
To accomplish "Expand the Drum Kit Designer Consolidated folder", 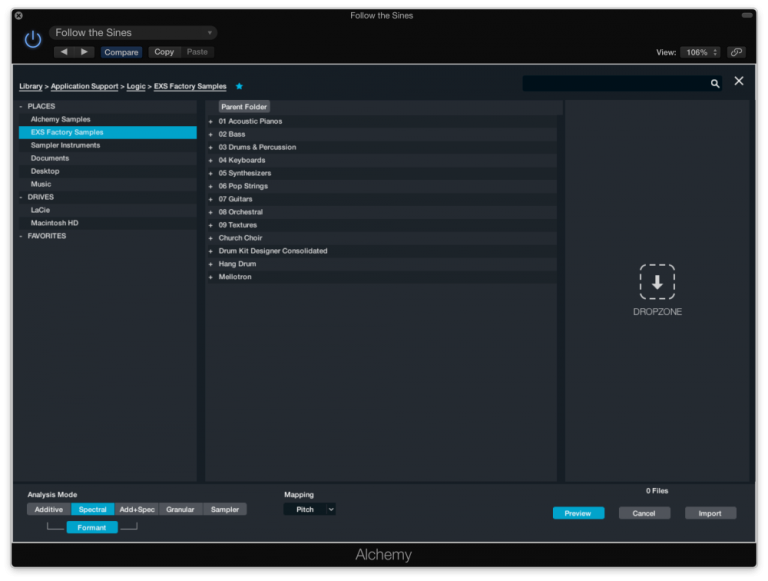I will (211, 251).
